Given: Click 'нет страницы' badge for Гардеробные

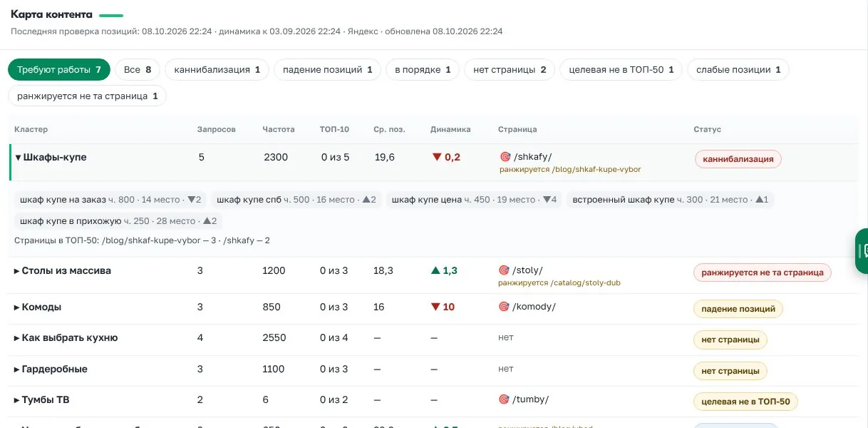Looking at the screenshot, I should [730, 370].
